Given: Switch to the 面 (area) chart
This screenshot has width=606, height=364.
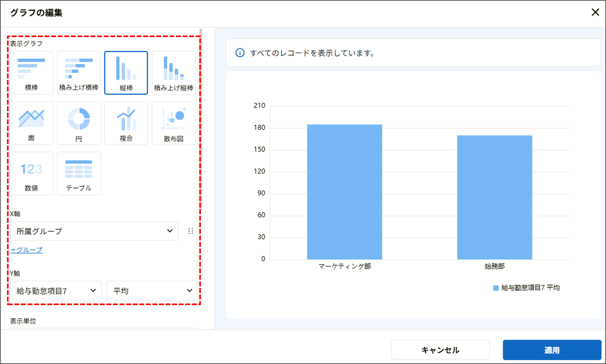Looking at the screenshot, I should (31, 123).
